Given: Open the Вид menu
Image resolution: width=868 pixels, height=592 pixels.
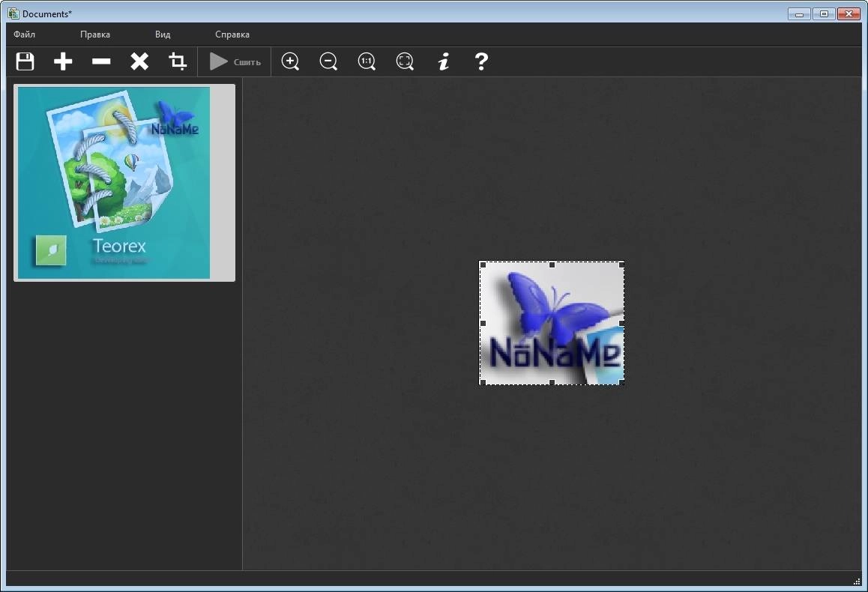Looking at the screenshot, I should click(x=163, y=34).
